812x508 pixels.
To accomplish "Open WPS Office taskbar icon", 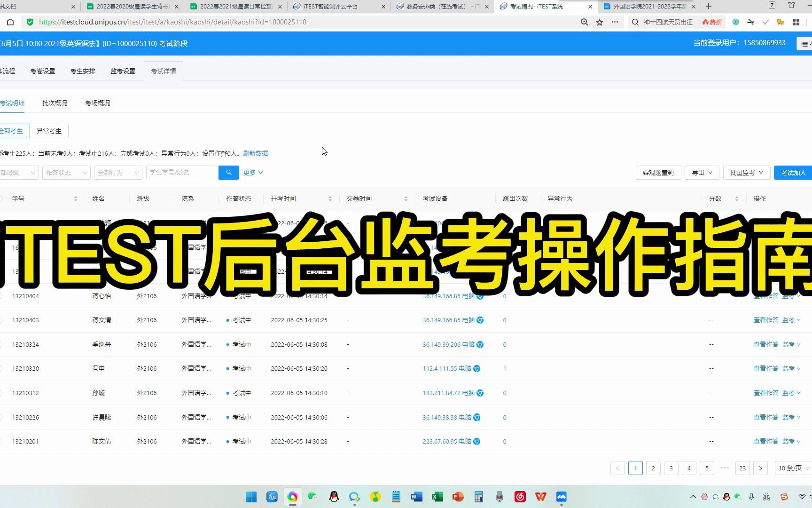I will coord(540,497).
